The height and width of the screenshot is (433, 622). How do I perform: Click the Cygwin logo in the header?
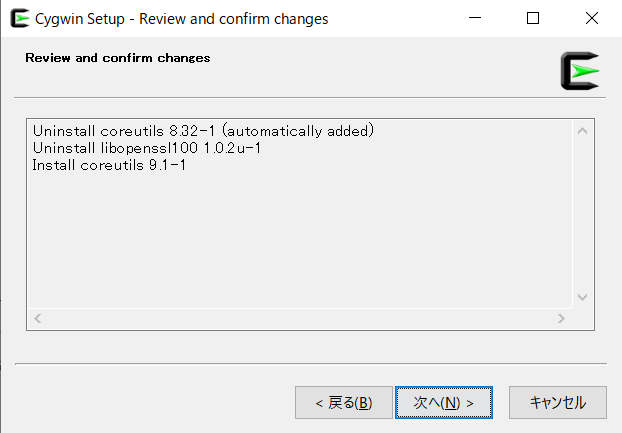coord(579,71)
